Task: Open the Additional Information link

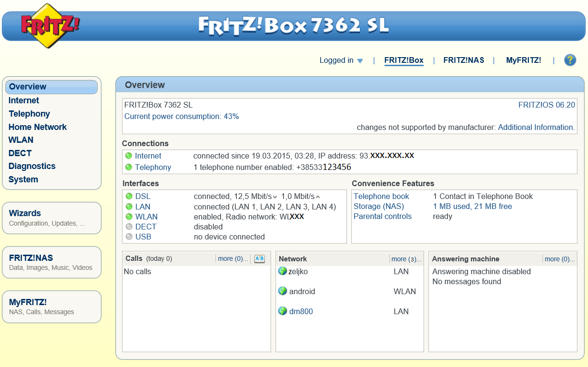Action: [536, 128]
